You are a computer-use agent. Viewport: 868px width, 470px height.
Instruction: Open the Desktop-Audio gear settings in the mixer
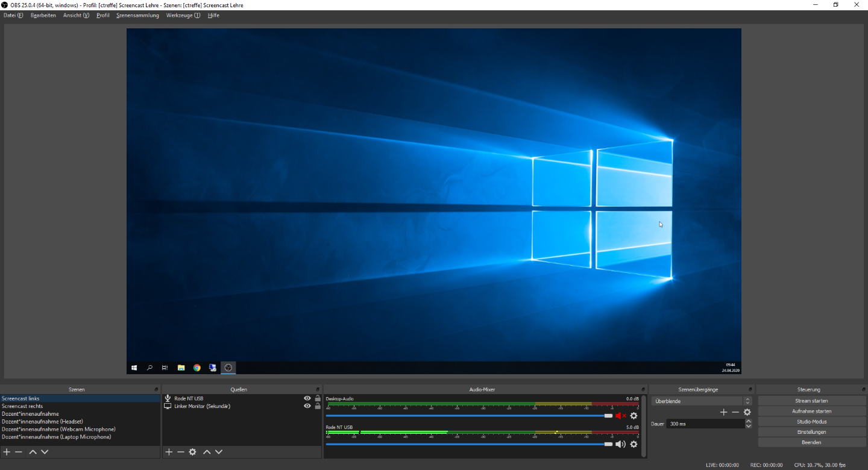634,416
